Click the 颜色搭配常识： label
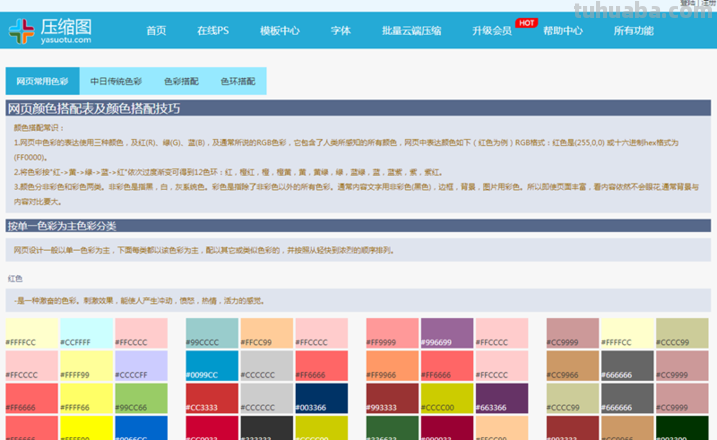The width and height of the screenshot is (717, 440). click(x=39, y=128)
